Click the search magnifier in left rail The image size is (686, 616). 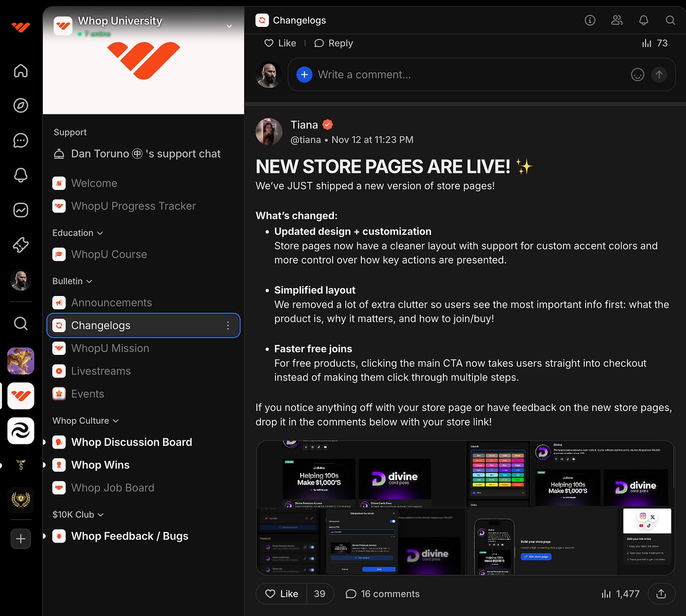[x=21, y=323]
